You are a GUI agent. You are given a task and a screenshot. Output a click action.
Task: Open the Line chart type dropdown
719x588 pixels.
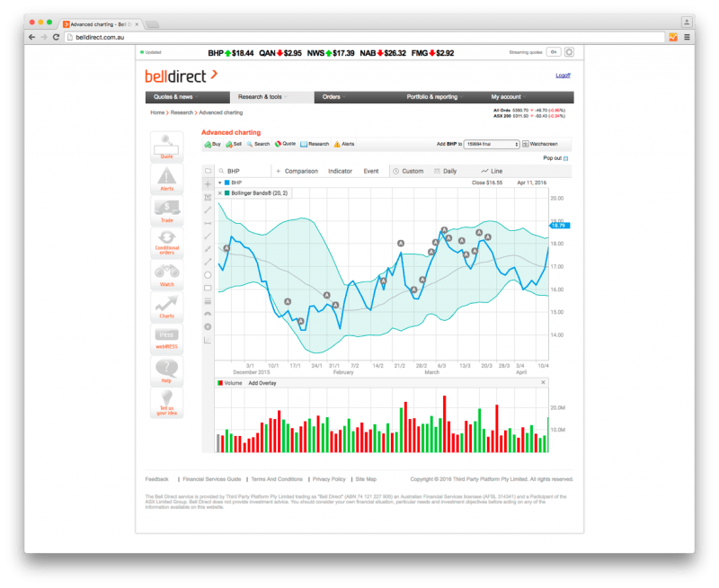[x=492, y=171]
